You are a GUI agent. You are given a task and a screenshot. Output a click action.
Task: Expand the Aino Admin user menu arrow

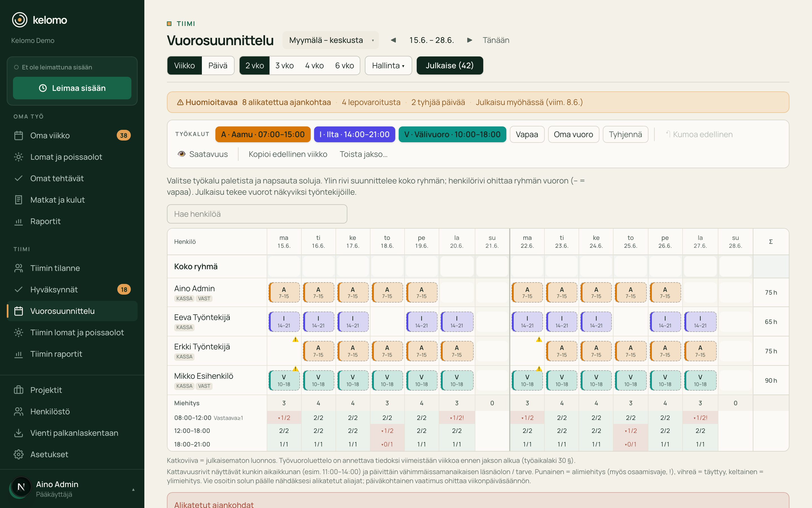[x=133, y=490]
